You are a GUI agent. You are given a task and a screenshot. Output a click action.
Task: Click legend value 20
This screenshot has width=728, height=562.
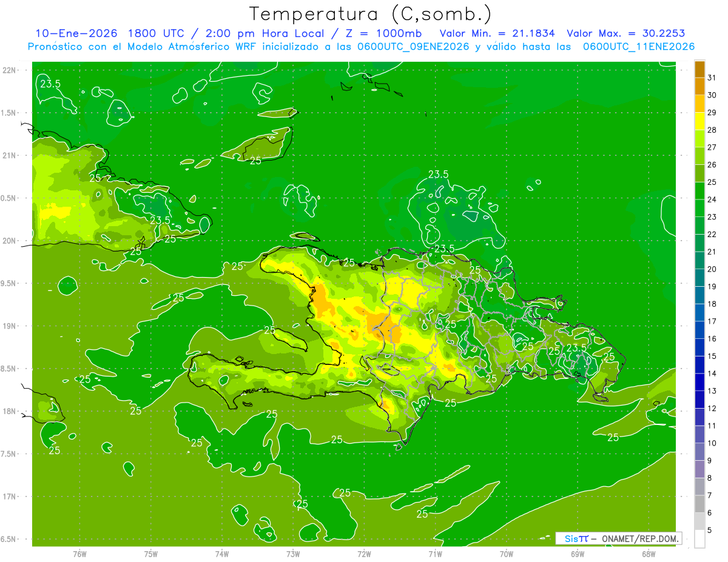(712, 269)
